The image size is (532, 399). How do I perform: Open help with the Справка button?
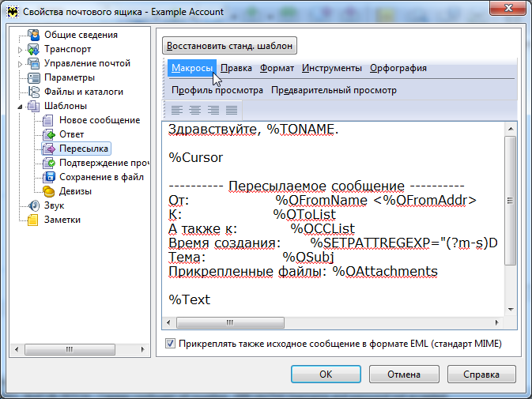pyautogui.click(x=481, y=375)
